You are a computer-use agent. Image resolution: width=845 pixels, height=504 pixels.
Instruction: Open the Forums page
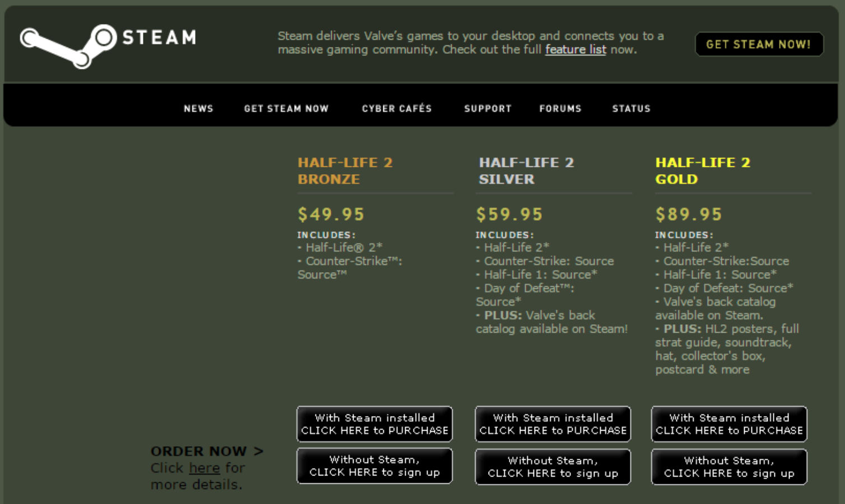pos(560,109)
